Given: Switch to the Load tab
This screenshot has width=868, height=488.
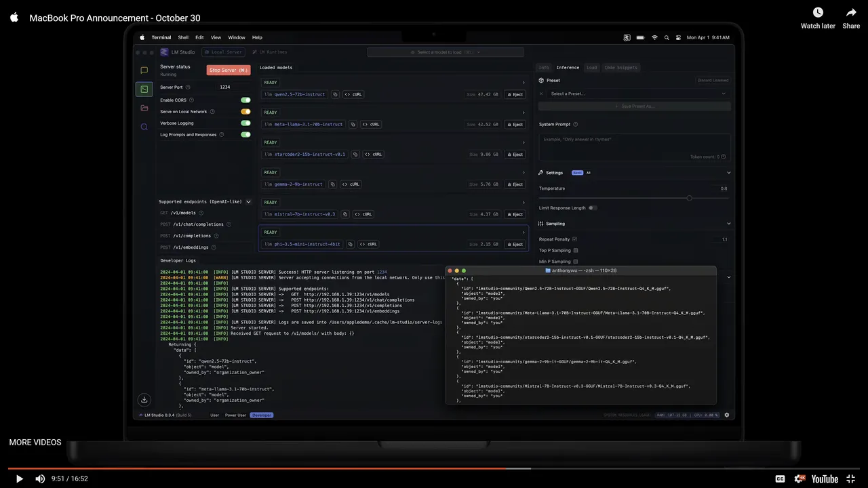Looking at the screenshot, I should pyautogui.click(x=592, y=68).
